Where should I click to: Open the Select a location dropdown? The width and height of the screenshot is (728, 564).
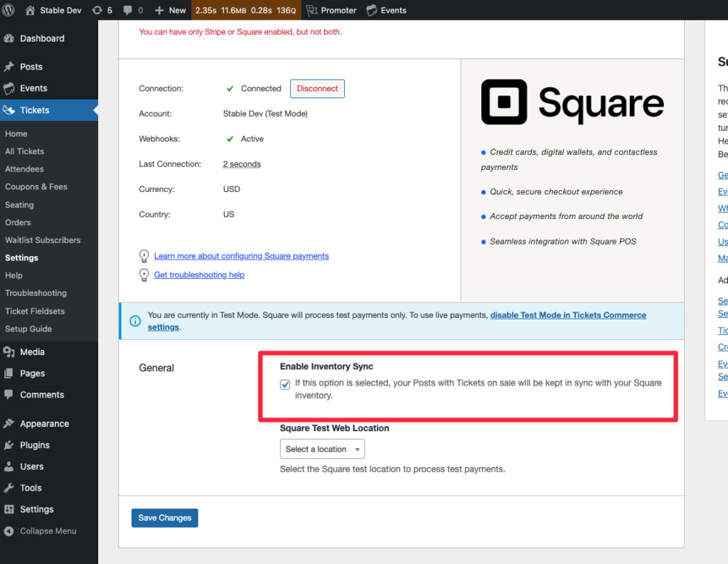(x=322, y=449)
